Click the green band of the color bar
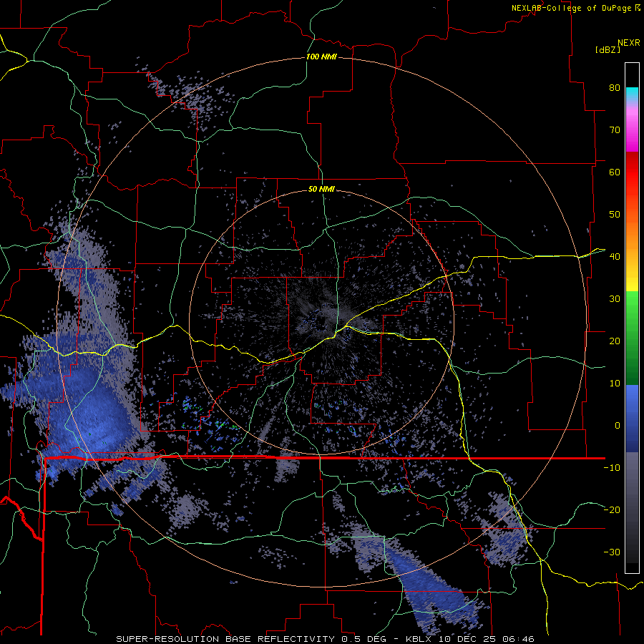This screenshot has height=644, width=644. 632,338
